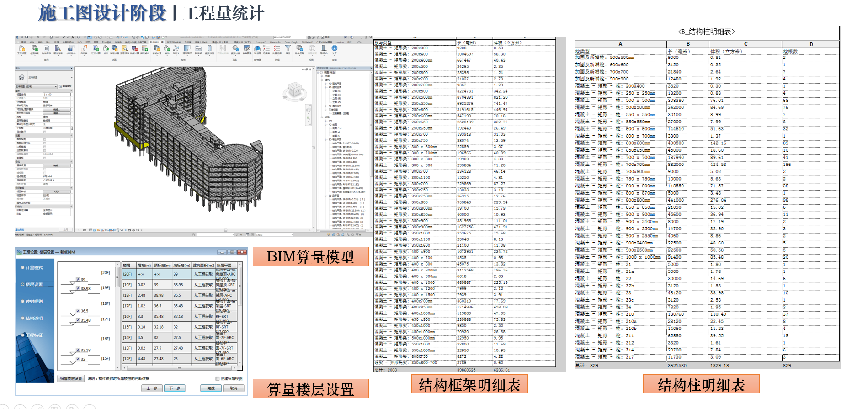
Task: Click the 归属楼层设置 button
Action: [71, 378]
